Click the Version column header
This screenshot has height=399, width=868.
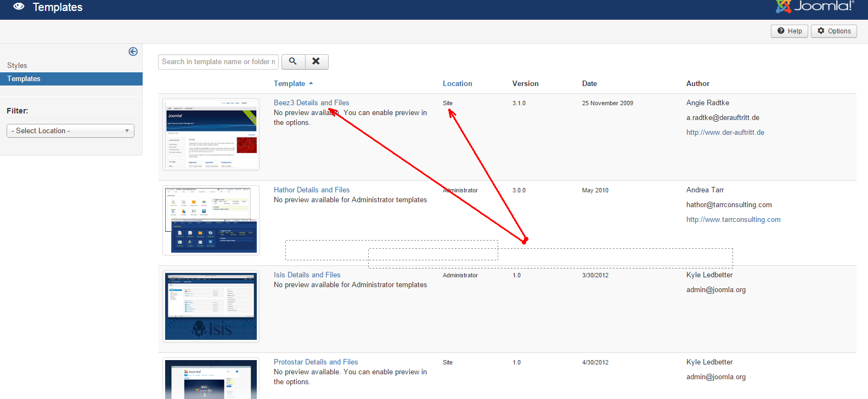click(x=526, y=83)
